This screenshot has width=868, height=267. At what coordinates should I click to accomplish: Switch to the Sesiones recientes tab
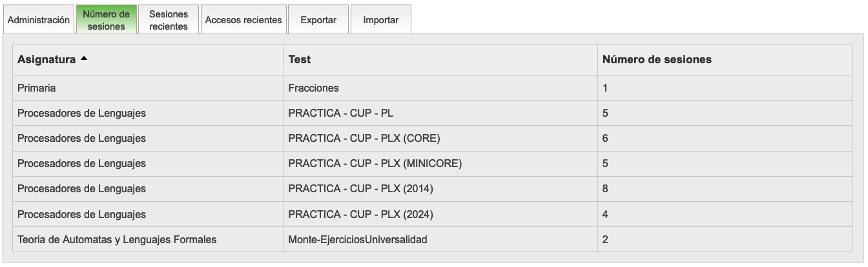coord(168,20)
